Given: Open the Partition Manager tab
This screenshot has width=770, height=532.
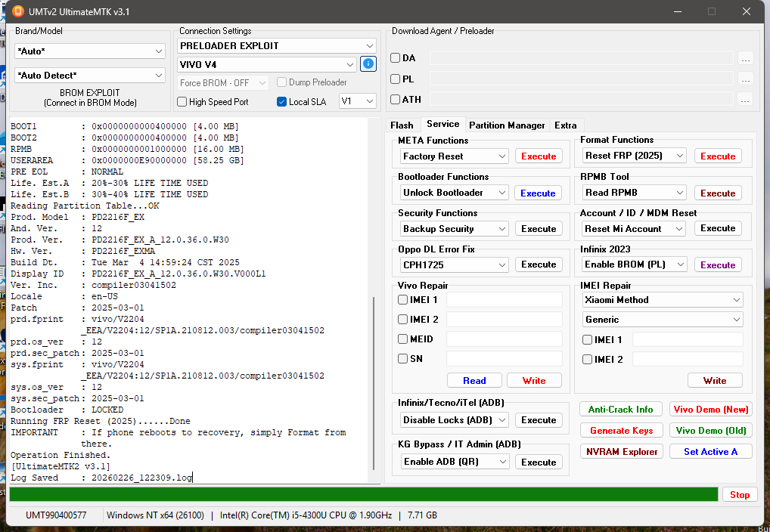Looking at the screenshot, I should (506, 125).
